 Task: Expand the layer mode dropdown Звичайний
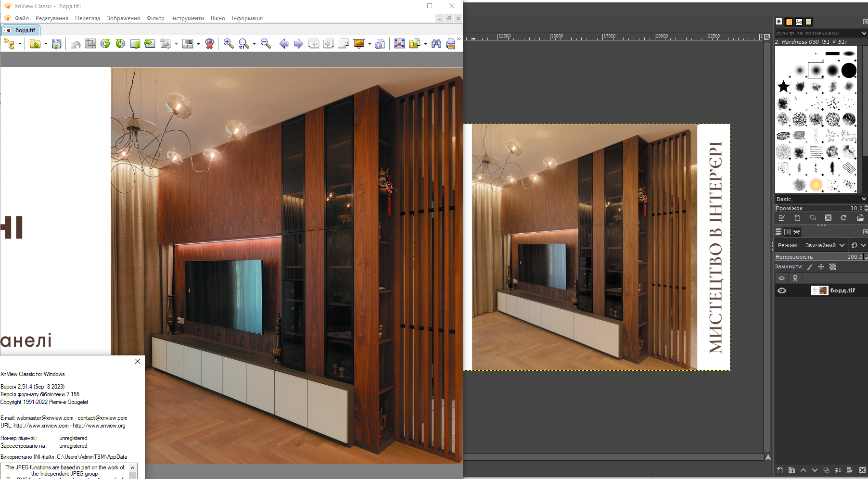(x=842, y=245)
